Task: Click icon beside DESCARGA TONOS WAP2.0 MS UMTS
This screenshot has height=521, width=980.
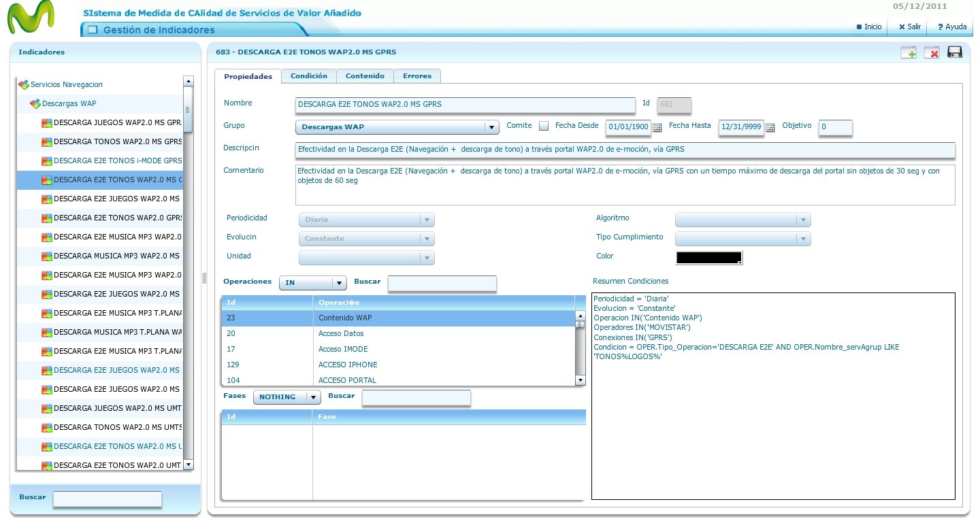Action: 46,428
